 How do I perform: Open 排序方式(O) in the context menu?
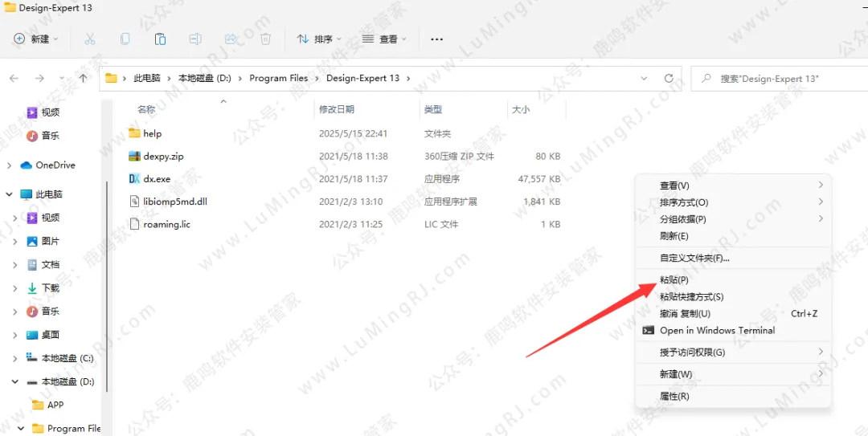tap(733, 202)
